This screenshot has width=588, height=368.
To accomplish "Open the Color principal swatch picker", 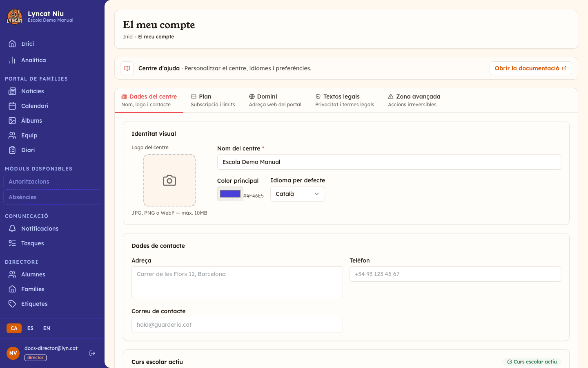I will click(x=230, y=194).
